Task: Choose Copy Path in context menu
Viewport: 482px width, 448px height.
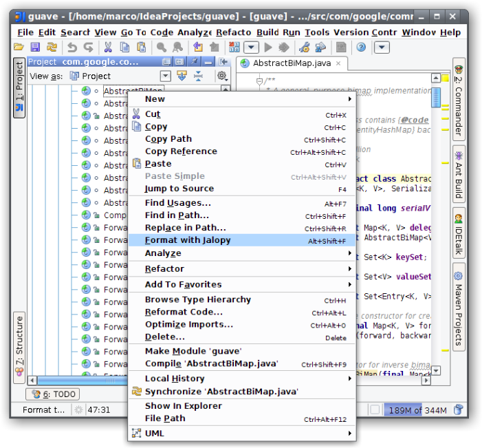Action: [x=242, y=139]
